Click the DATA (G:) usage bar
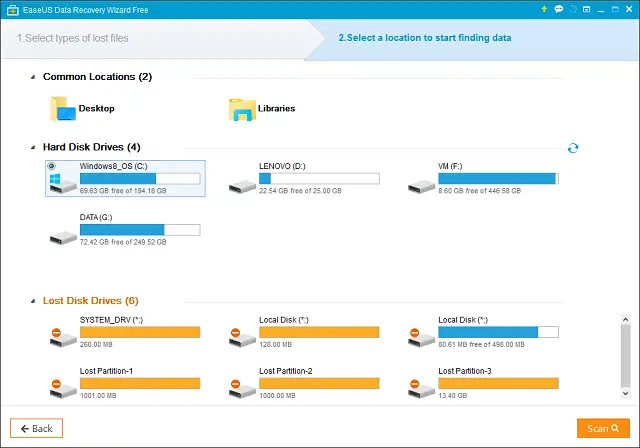This screenshot has width=640, height=448. (140, 230)
